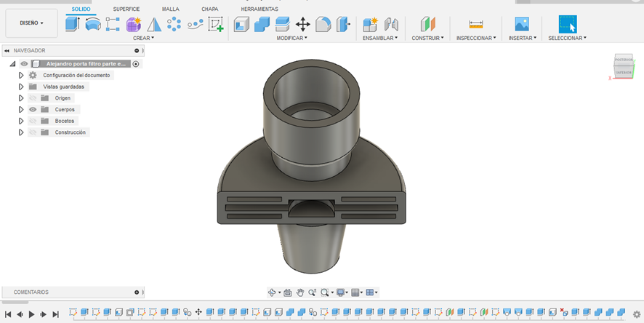The image size is (644, 323).
Task: Select the Insert image icon
Action: point(522,24)
